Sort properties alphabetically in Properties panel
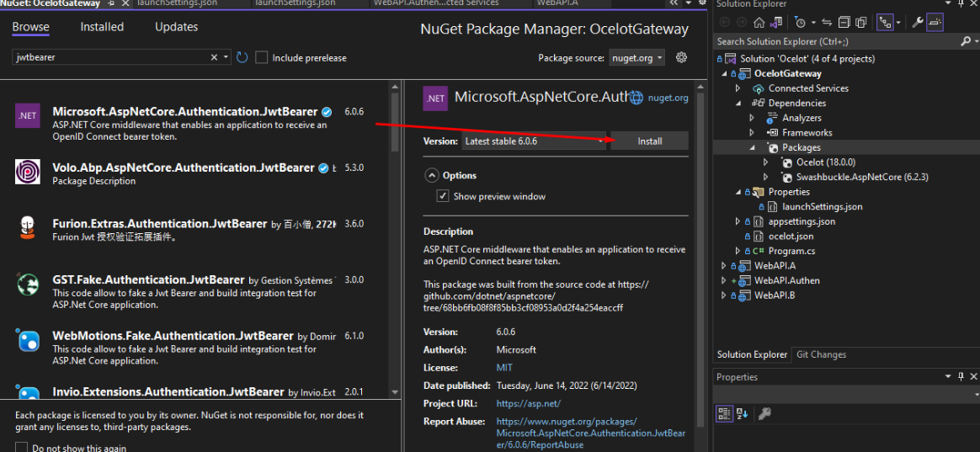The image size is (980, 452). [743, 413]
